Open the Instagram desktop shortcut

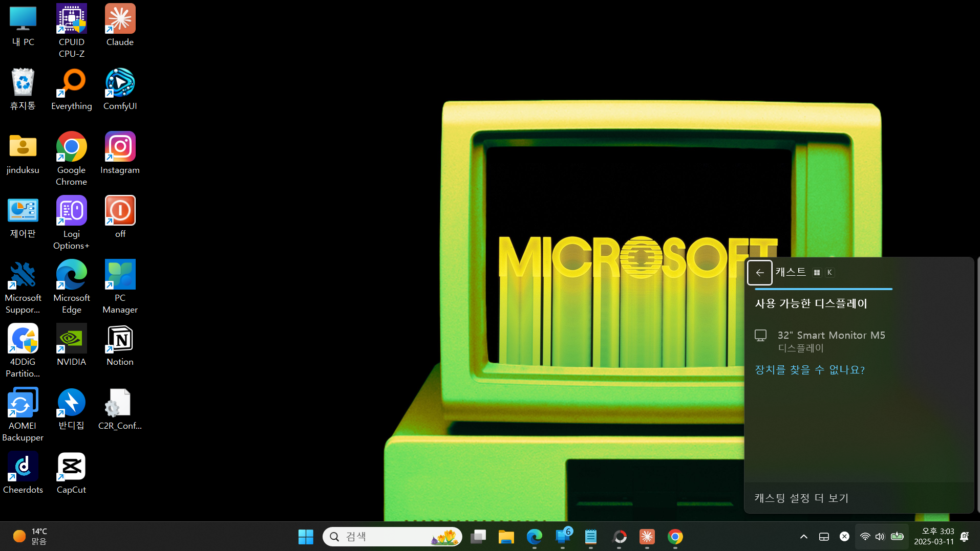point(120,153)
